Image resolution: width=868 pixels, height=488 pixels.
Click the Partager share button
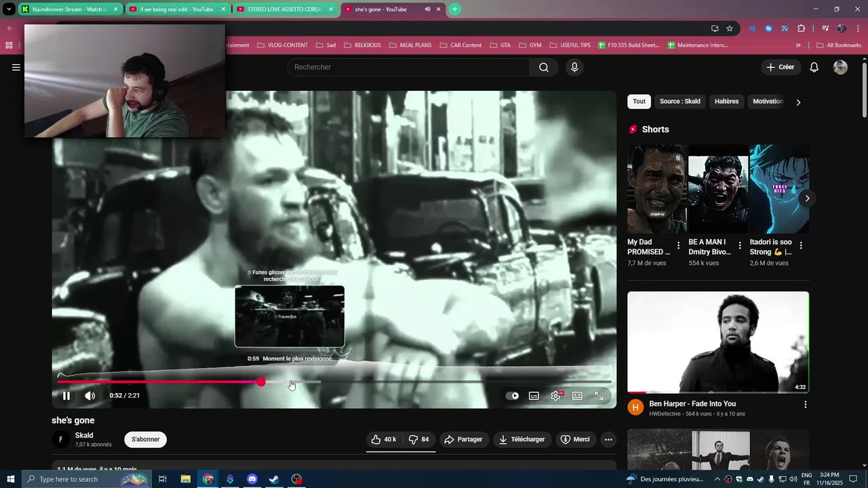coord(464,439)
